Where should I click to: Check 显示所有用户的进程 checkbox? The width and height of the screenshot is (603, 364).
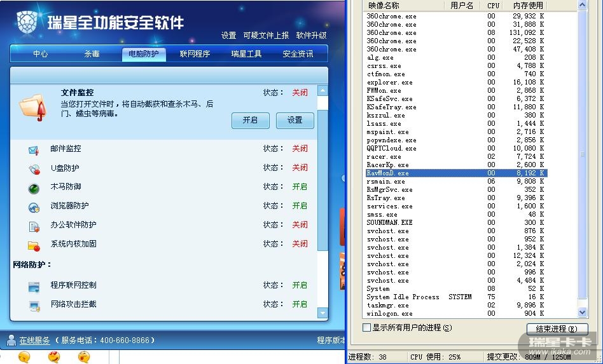pyautogui.click(x=366, y=328)
